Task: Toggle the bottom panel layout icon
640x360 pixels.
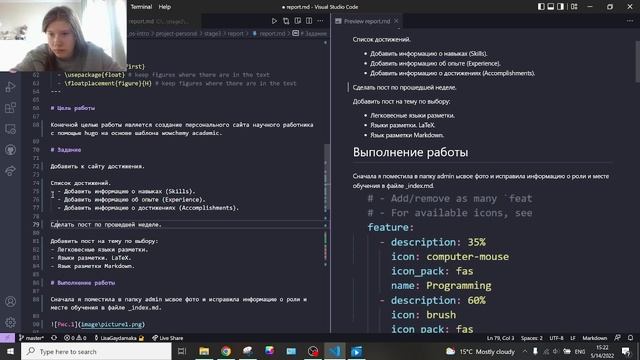Action: click(x=551, y=7)
